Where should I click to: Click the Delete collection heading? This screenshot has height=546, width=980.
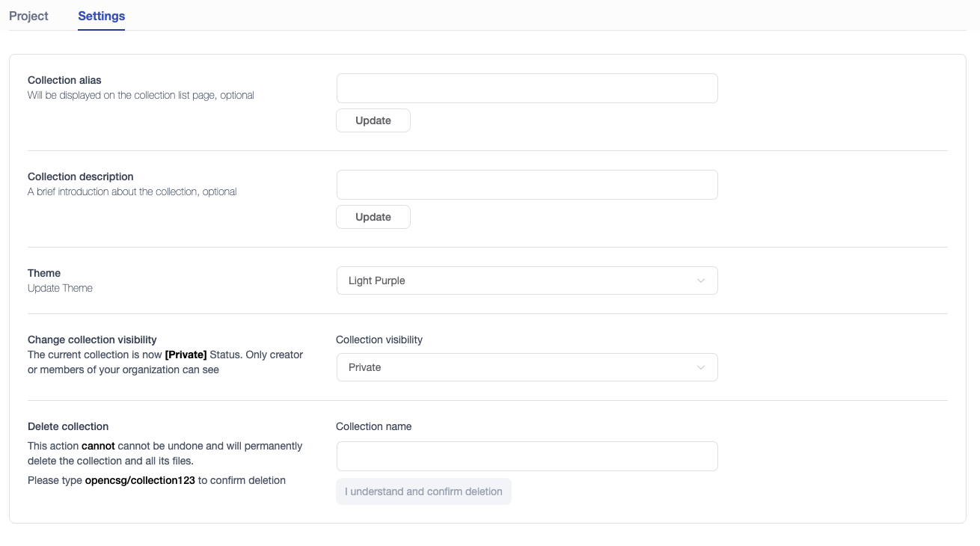coord(68,426)
